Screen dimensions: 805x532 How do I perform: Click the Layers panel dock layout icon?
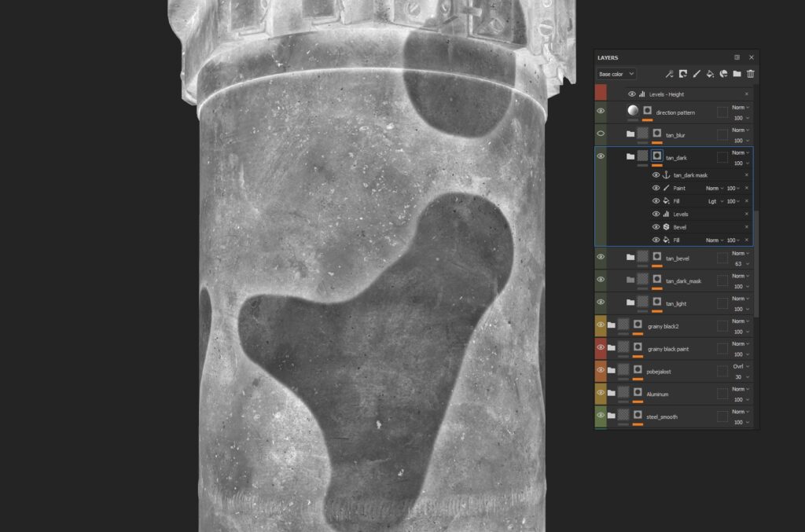[x=737, y=57]
